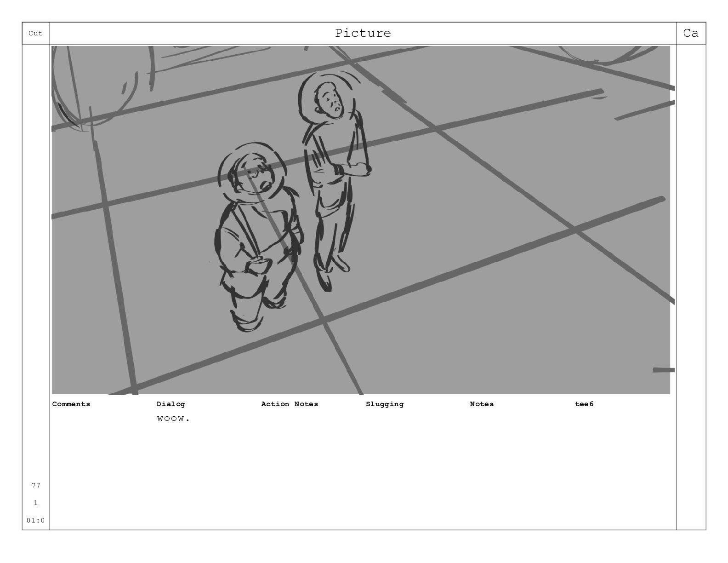Click the dialog text "WOOW."
728x563 pixels.
point(173,419)
